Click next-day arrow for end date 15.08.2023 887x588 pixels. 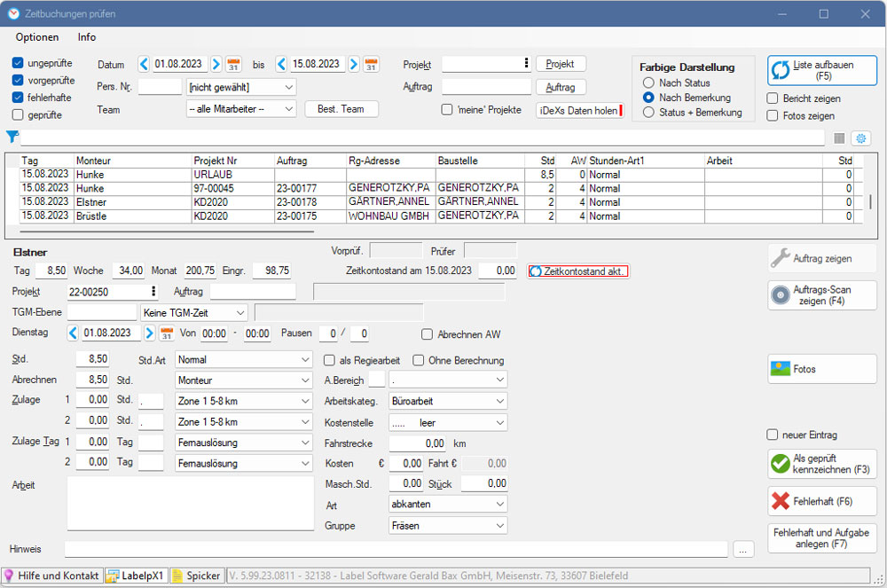coord(354,64)
